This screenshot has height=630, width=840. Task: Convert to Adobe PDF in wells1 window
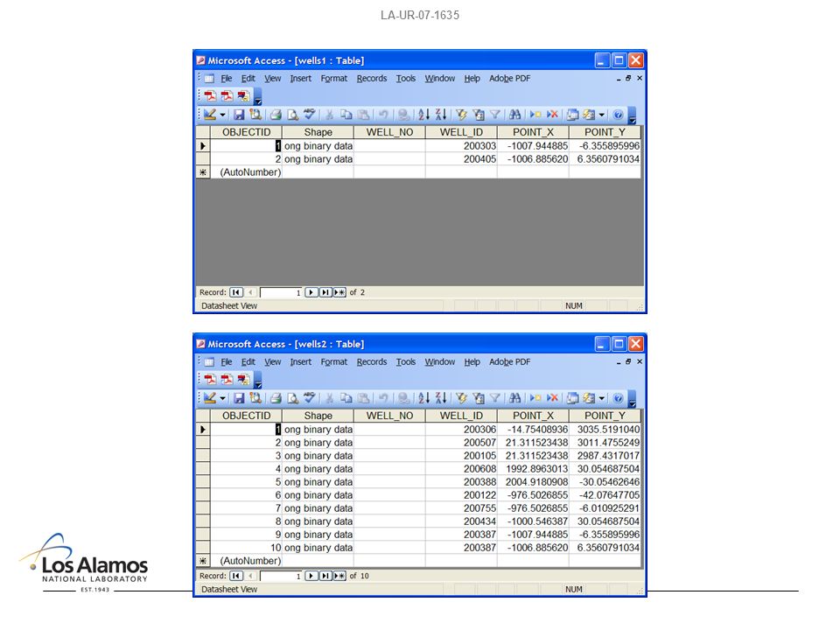click(210, 96)
